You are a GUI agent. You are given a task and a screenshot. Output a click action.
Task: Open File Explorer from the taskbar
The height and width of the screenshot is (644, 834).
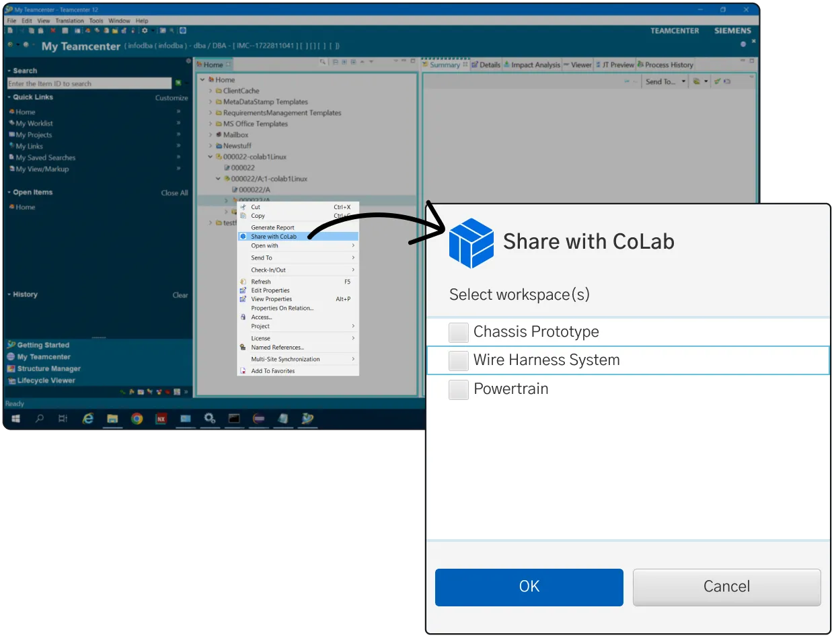[x=112, y=419]
